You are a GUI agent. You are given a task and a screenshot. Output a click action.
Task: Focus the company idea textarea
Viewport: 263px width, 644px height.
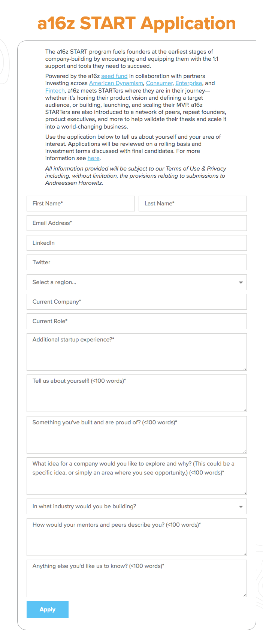coord(137,476)
